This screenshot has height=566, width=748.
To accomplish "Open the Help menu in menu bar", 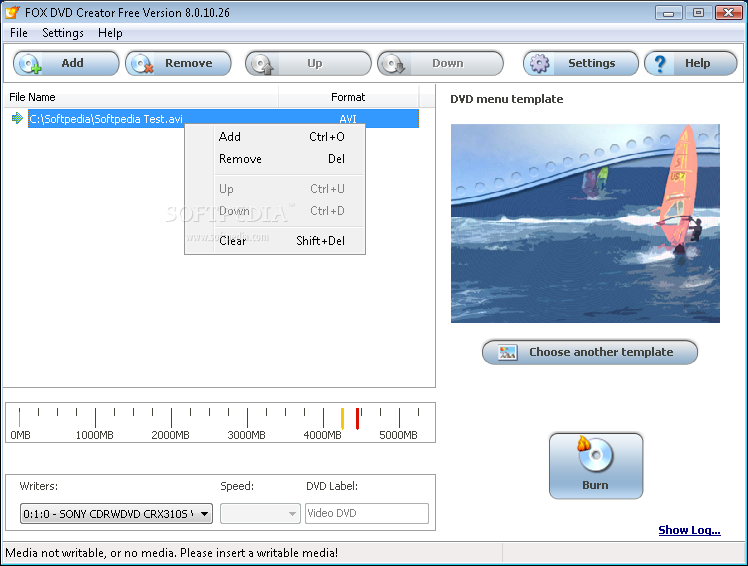I will (x=110, y=33).
